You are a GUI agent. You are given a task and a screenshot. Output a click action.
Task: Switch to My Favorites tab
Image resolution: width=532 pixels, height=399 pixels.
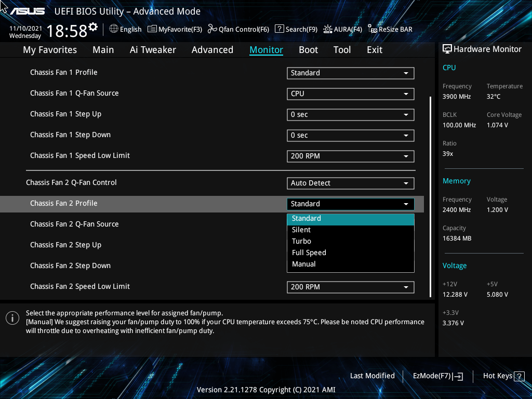pyautogui.click(x=50, y=50)
